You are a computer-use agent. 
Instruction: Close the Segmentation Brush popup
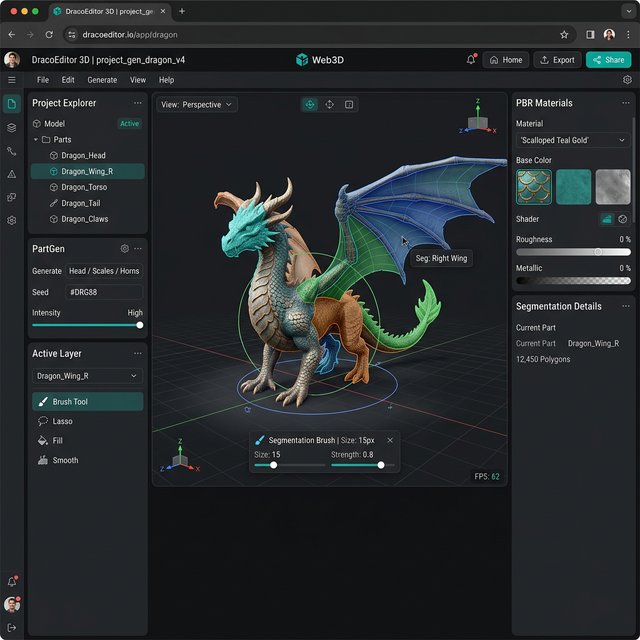coord(390,440)
